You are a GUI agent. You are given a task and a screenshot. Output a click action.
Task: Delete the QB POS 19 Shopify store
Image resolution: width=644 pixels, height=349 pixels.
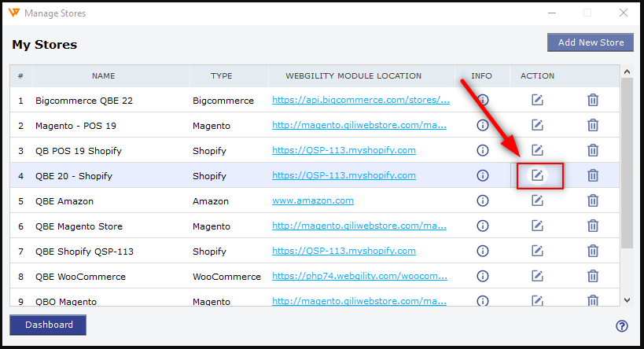[x=593, y=150]
